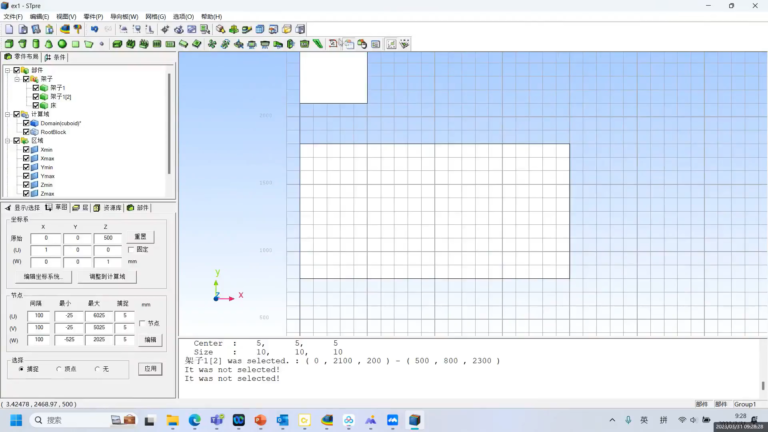Uncheck the Zmax region checkbox
This screenshot has width=768, height=432.
click(26, 193)
